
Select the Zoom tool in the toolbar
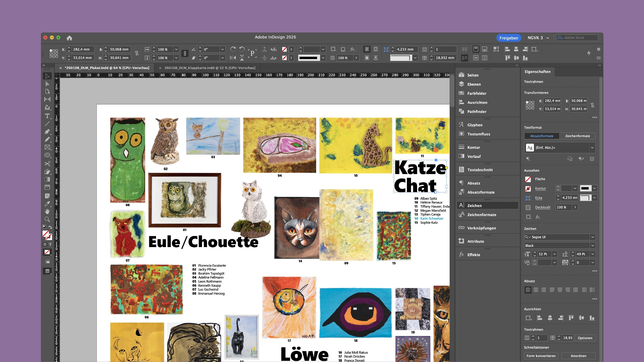click(x=47, y=219)
